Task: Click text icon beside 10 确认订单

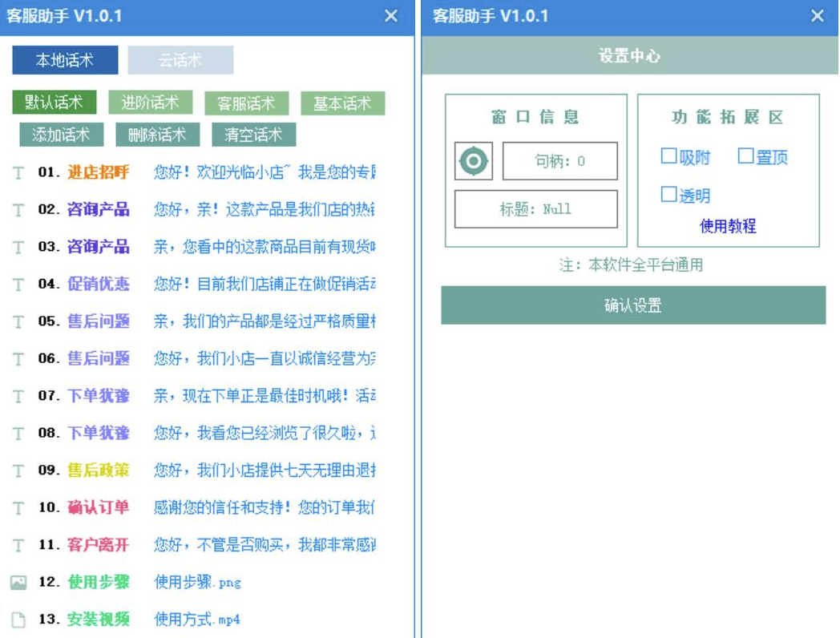Action: tap(18, 507)
